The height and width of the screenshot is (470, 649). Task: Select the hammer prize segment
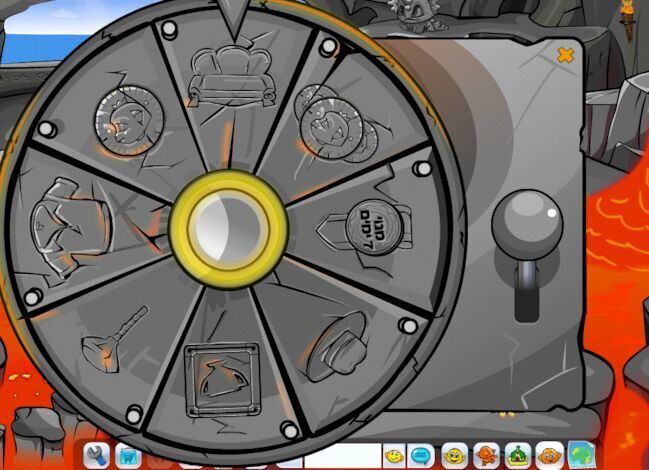(x=114, y=340)
